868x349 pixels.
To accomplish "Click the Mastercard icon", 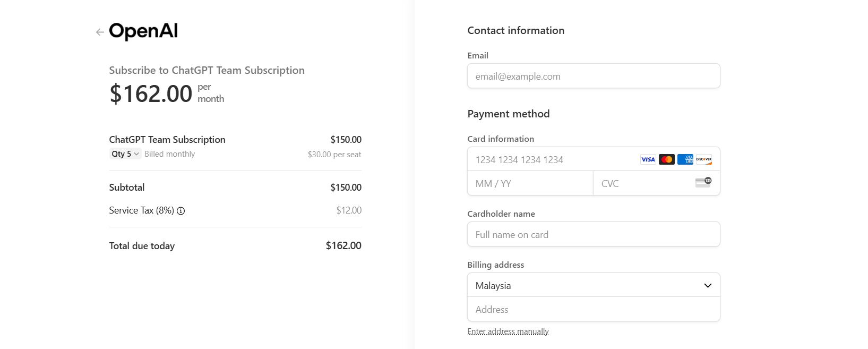I will tap(667, 159).
